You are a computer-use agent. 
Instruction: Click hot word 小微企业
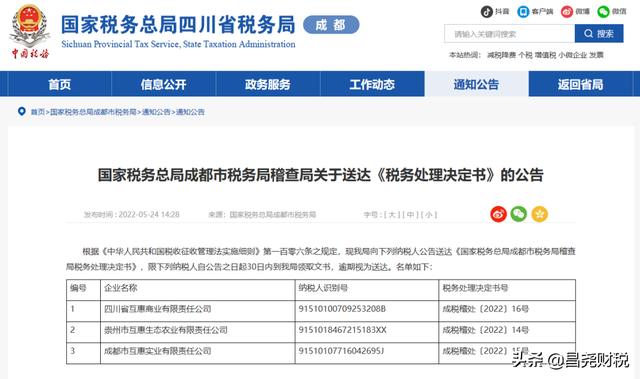[572, 55]
